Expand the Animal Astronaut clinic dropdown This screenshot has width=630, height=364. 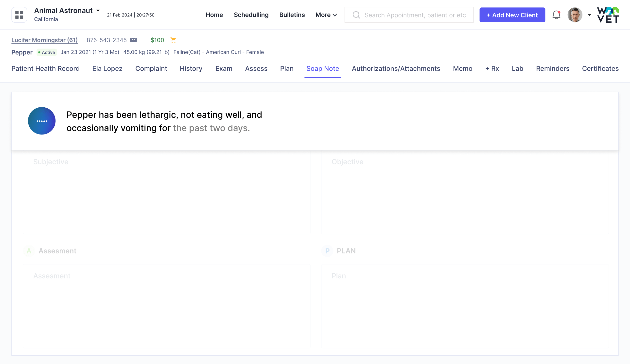click(x=98, y=11)
